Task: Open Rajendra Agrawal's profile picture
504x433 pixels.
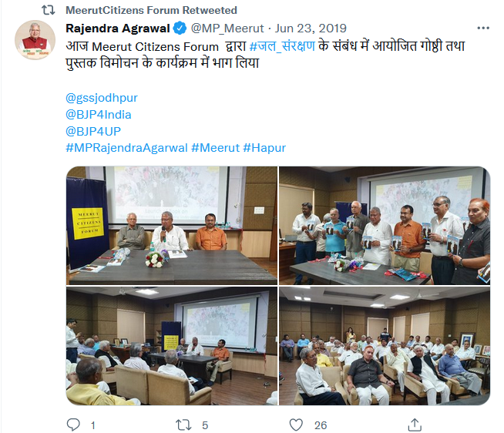Action: click(x=35, y=40)
